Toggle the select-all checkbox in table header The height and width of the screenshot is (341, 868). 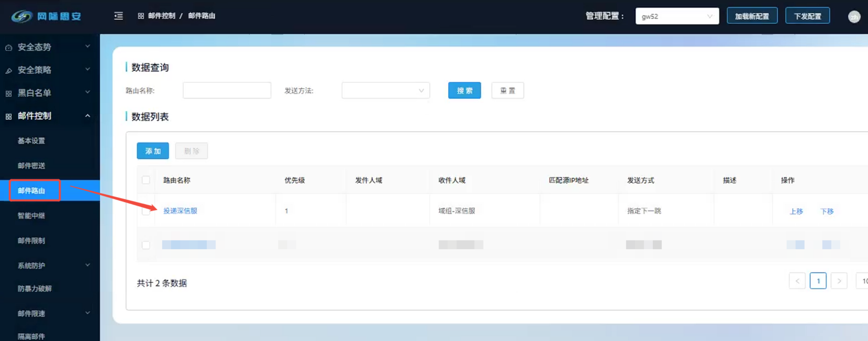(x=146, y=180)
